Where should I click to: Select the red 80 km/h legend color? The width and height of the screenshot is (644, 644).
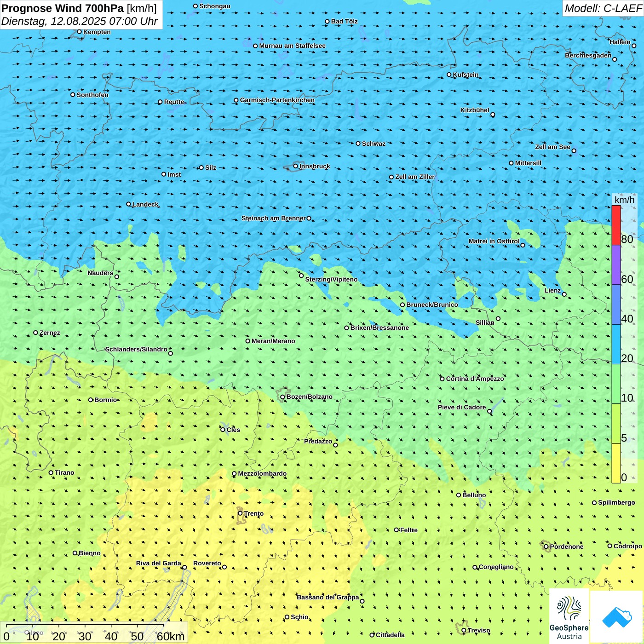click(x=616, y=225)
